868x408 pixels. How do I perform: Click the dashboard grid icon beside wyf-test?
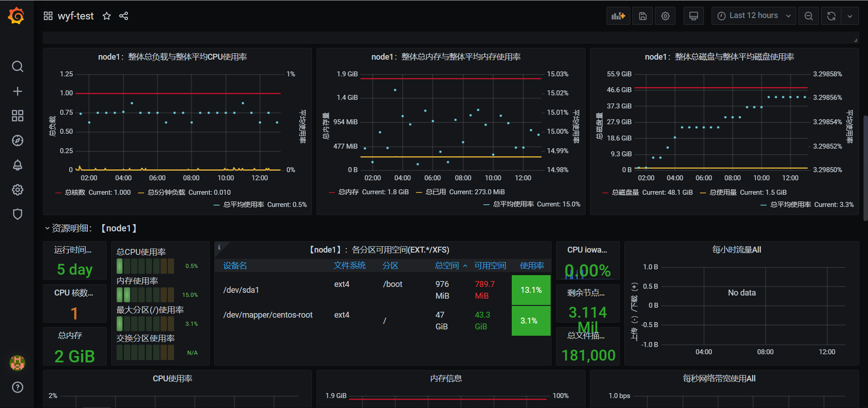pyautogui.click(x=48, y=16)
